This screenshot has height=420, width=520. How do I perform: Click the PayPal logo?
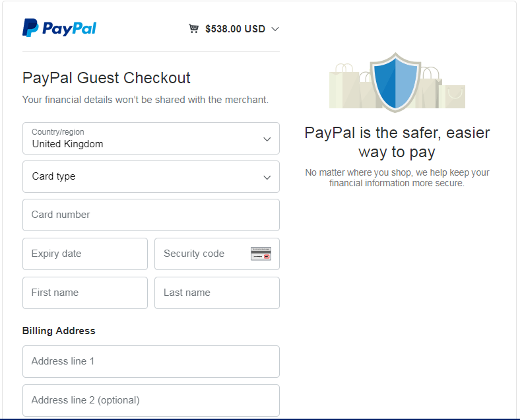(59, 28)
